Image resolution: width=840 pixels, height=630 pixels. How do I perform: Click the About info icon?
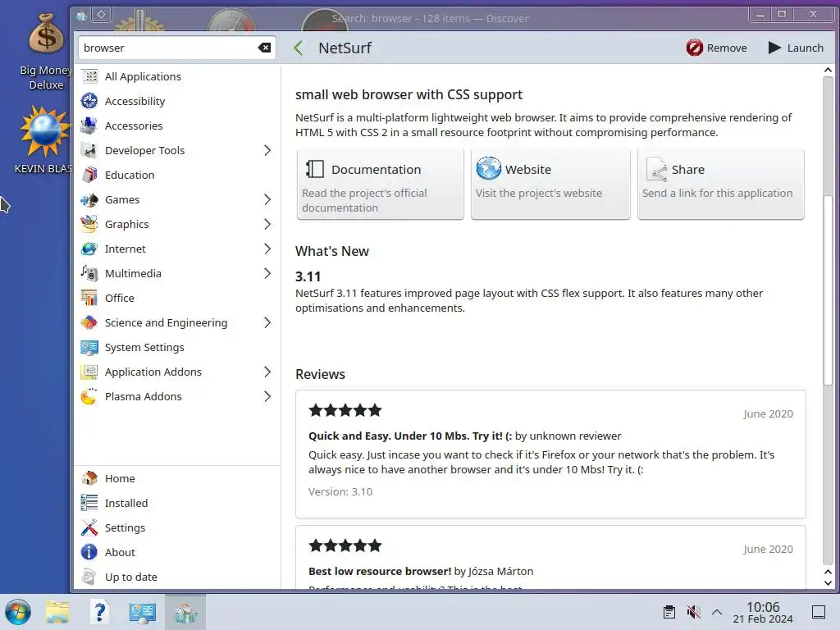pos(89,552)
